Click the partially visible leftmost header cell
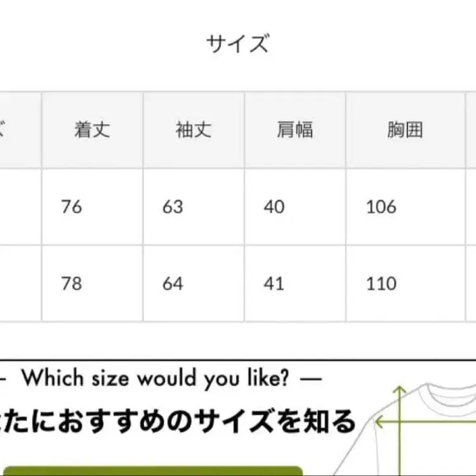 (x=19, y=130)
